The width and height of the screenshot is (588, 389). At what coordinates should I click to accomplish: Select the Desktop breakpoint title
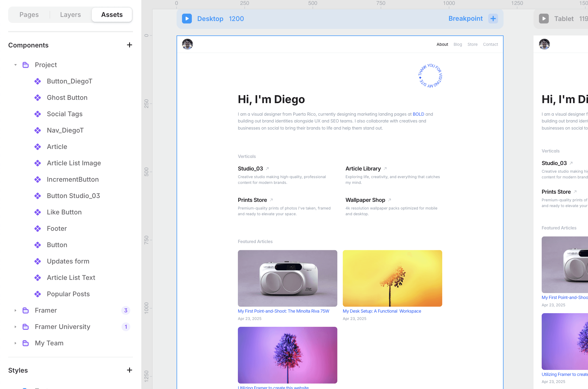[x=210, y=19]
